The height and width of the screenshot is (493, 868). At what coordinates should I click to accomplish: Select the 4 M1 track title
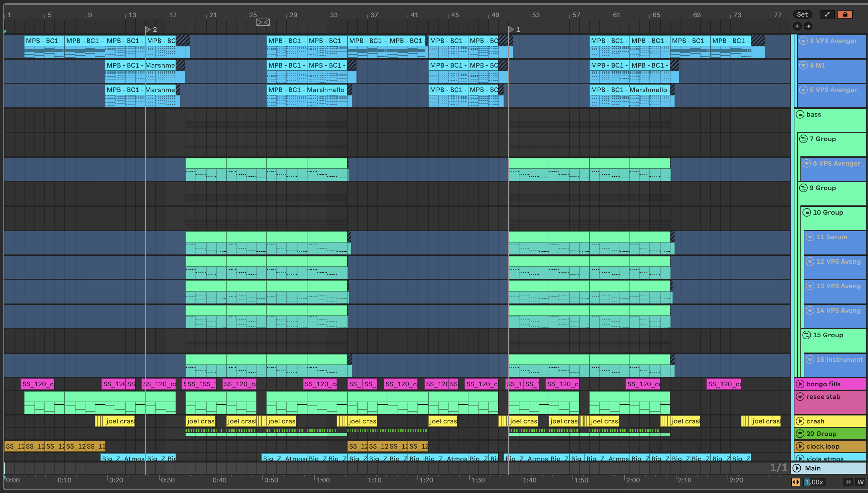[x=817, y=65]
